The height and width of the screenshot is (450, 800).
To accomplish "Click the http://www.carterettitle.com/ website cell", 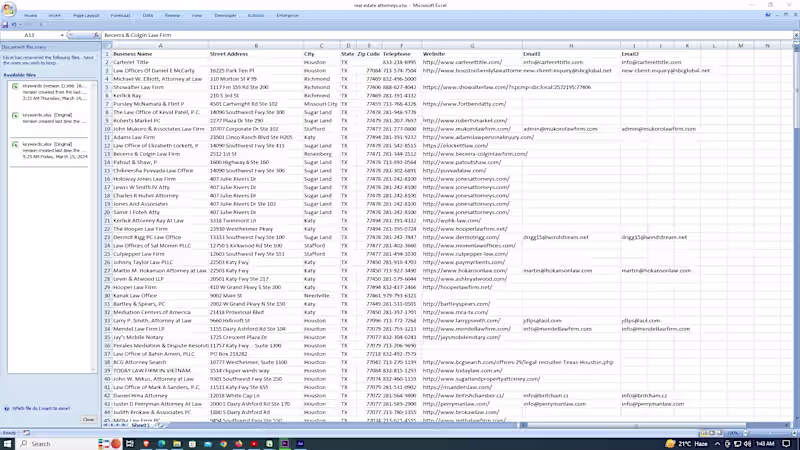I will click(x=472, y=62).
